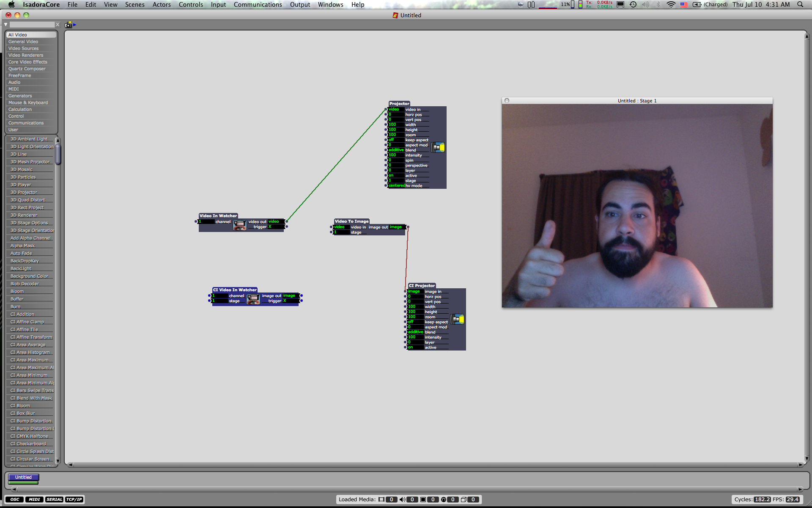
Task: Click the battery status icon
Action: 697,5
